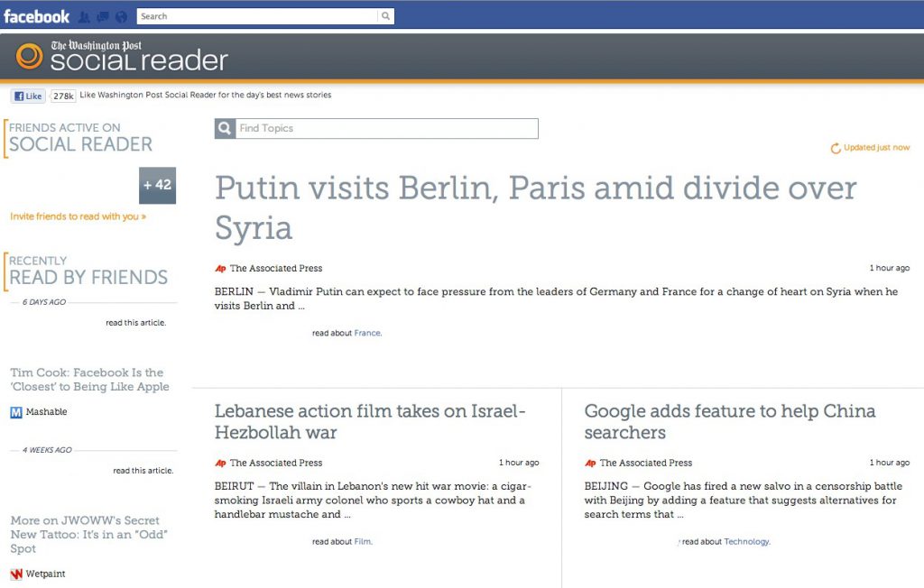Click the AP icon under the Google China headline

(x=590, y=463)
